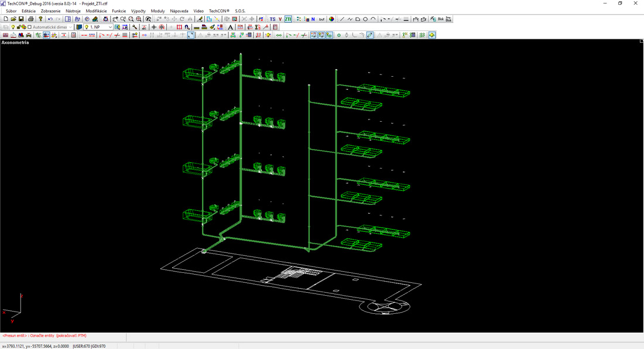Toggle the TS module button

(272, 19)
